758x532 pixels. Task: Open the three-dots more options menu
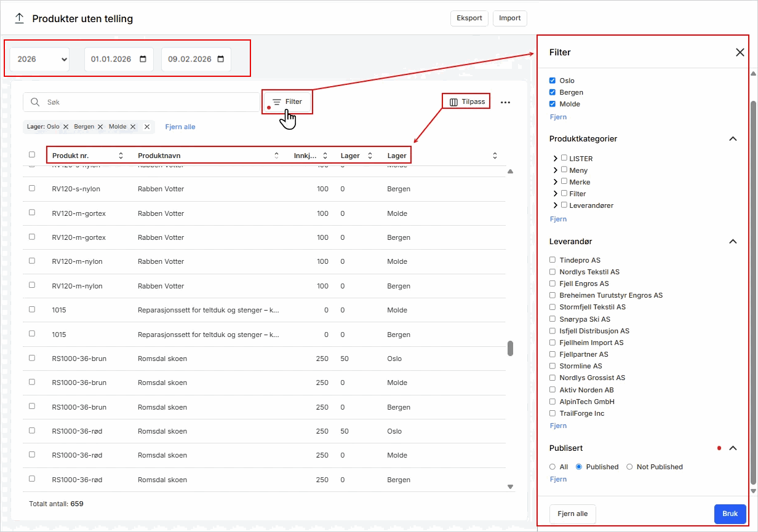click(x=505, y=103)
